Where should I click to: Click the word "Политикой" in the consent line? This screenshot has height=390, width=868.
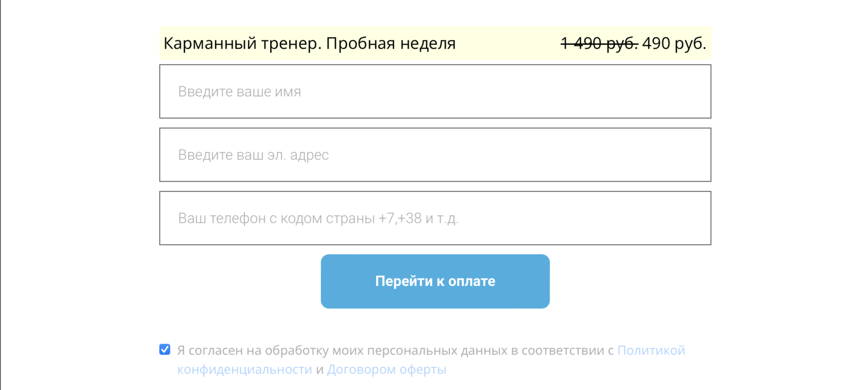pos(651,350)
